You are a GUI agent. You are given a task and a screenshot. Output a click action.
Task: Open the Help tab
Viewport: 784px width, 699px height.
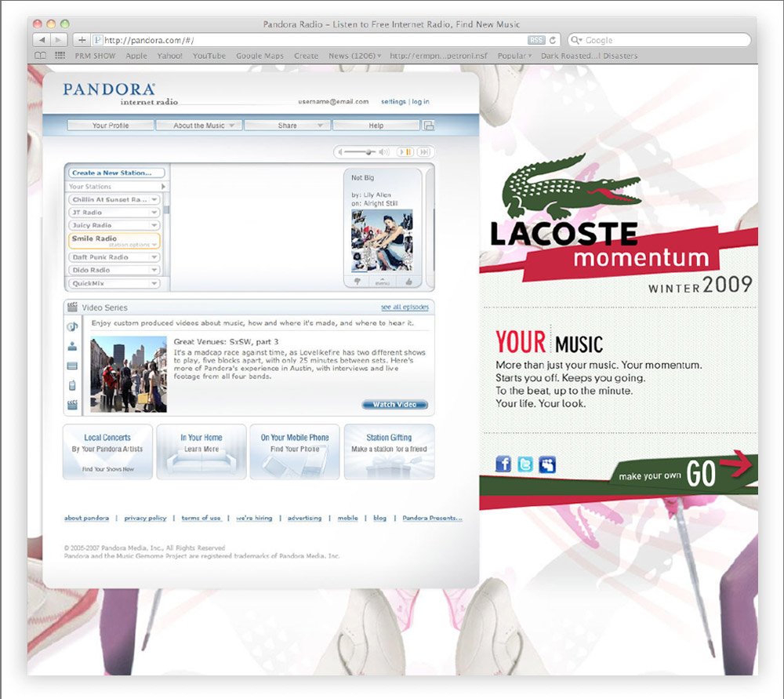[x=376, y=126]
